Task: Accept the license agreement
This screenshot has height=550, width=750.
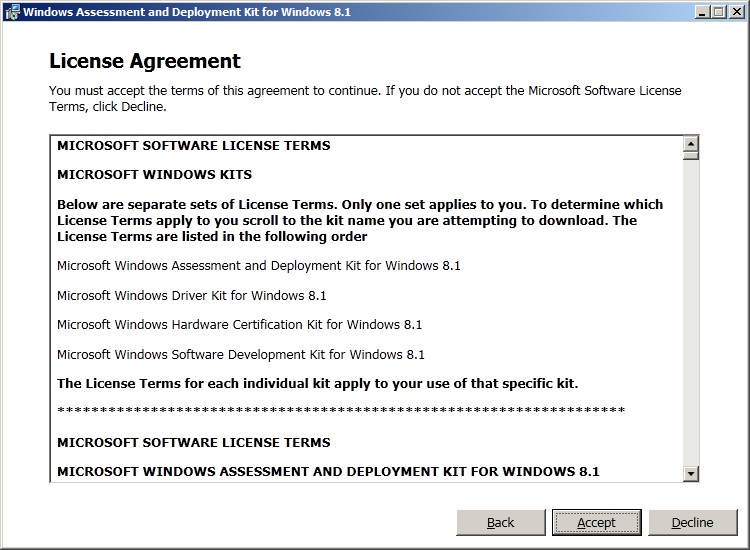Action: [596, 522]
